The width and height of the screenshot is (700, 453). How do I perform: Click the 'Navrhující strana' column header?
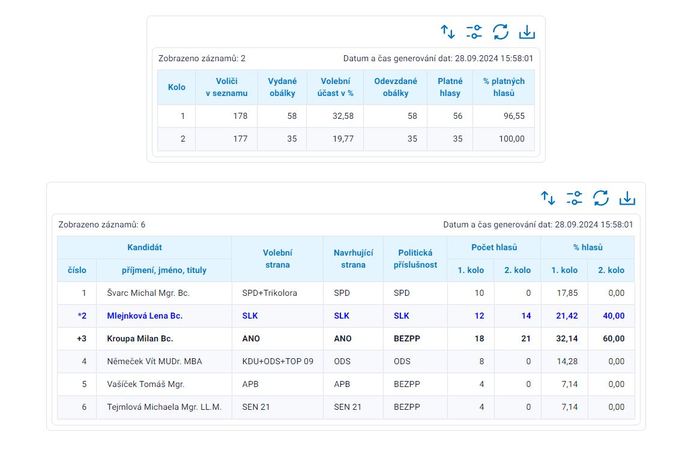point(353,259)
